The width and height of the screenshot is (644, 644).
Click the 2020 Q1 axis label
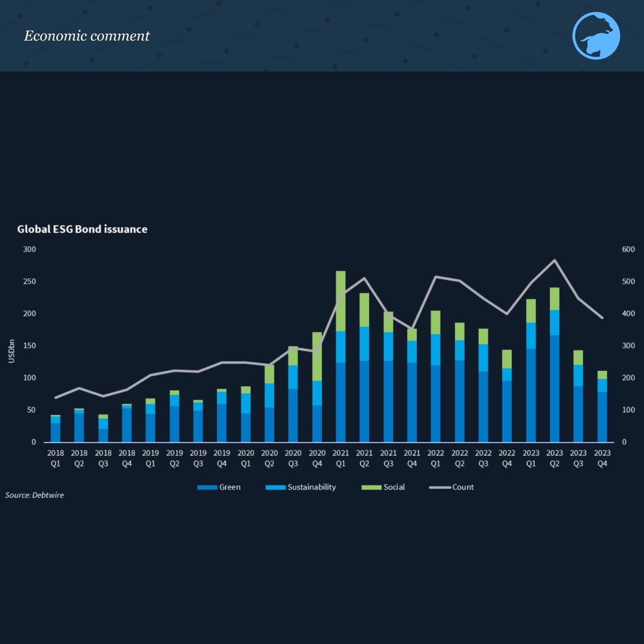tap(246, 458)
